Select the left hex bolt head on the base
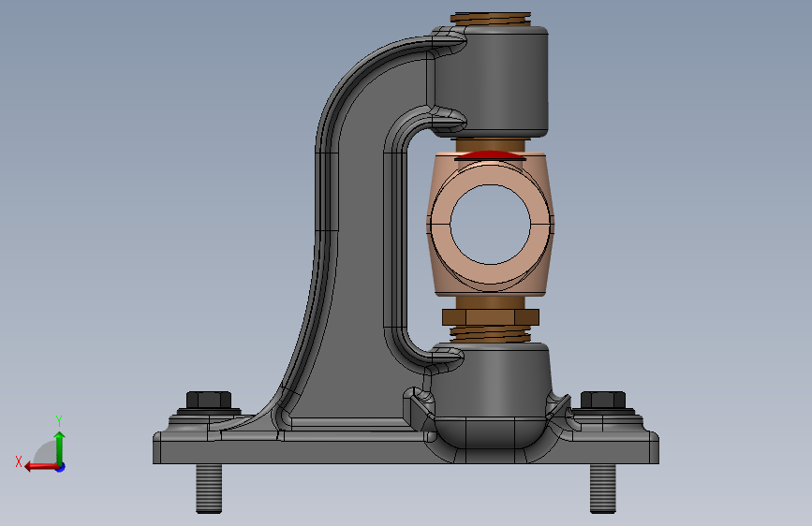 209,400
